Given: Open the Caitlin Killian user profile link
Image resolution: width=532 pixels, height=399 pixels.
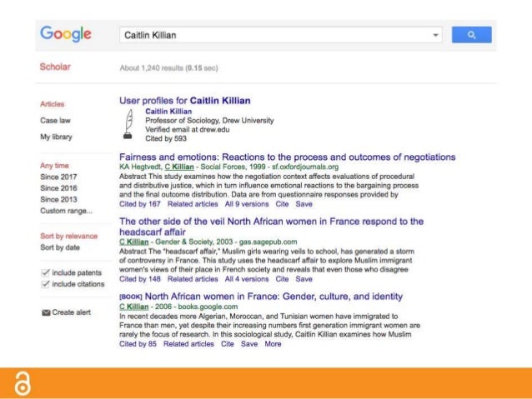Looking at the screenshot, I should click(x=168, y=111).
